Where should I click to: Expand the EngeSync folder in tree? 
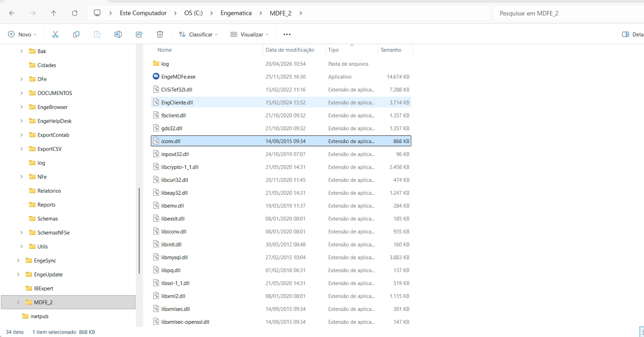coord(18,260)
